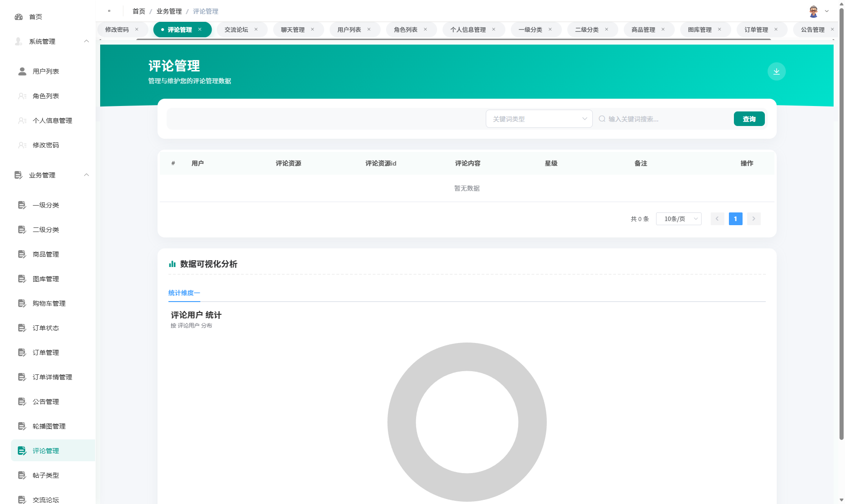Image resolution: width=845 pixels, height=504 pixels.
Task: Click the chart icon beside 数据可视化分析
Action: click(172, 264)
